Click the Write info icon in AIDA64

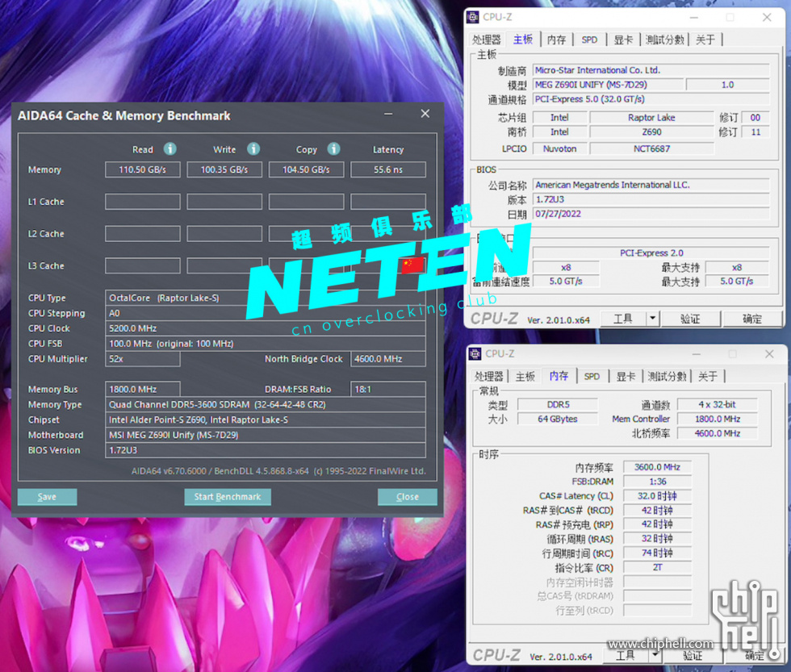(253, 148)
